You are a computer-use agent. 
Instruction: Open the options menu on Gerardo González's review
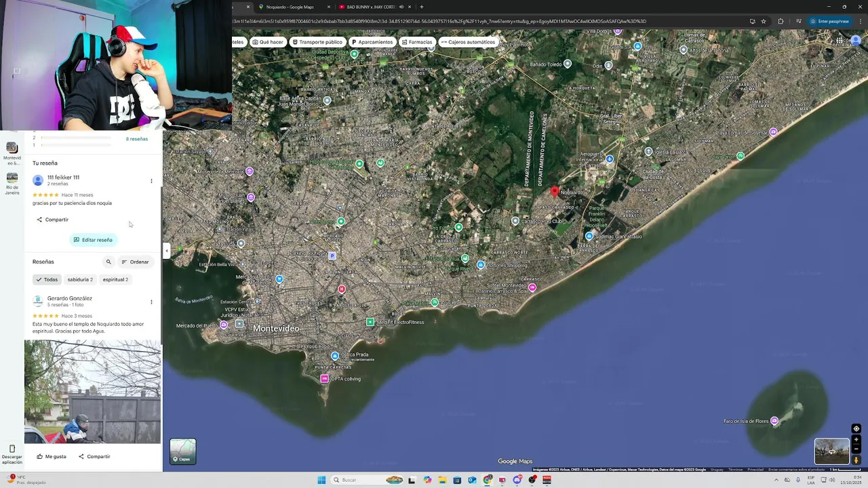[x=151, y=302]
